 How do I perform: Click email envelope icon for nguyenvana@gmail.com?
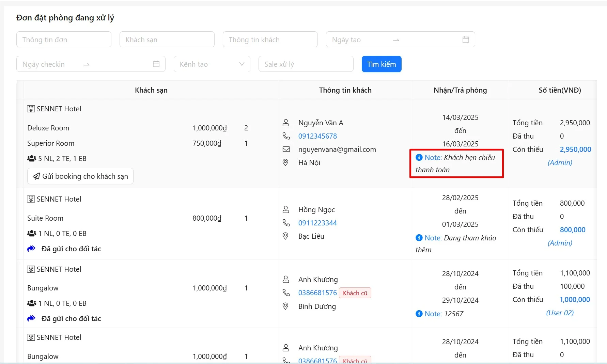[x=286, y=149]
